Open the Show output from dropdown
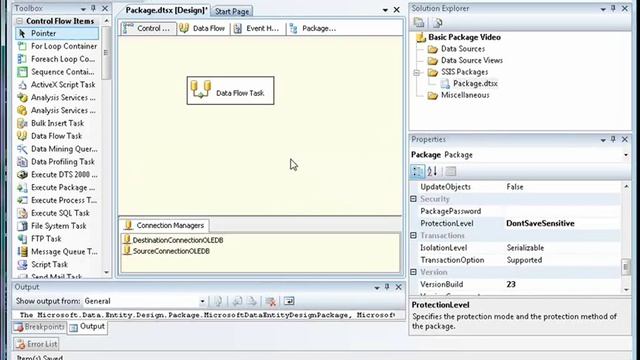The image size is (640, 360). (x=202, y=302)
